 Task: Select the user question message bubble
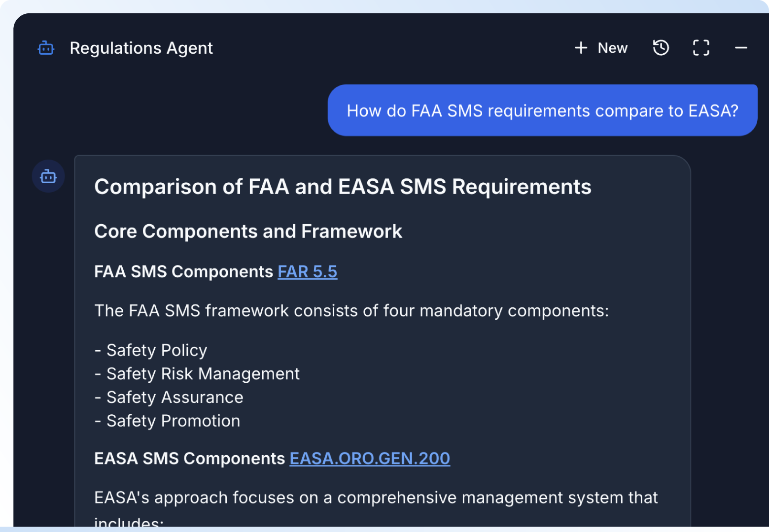pos(542,110)
